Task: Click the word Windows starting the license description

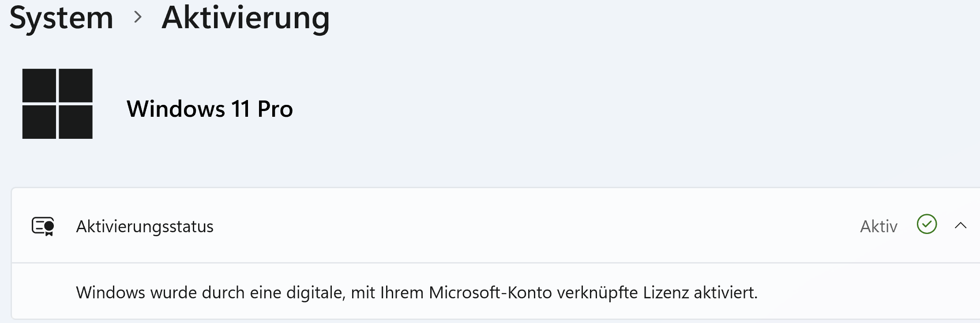Action: tap(110, 293)
